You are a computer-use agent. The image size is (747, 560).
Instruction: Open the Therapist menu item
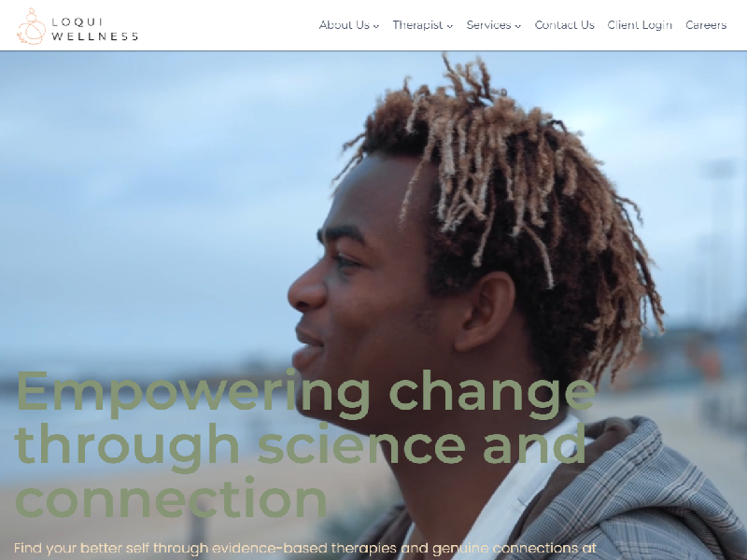click(x=422, y=25)
